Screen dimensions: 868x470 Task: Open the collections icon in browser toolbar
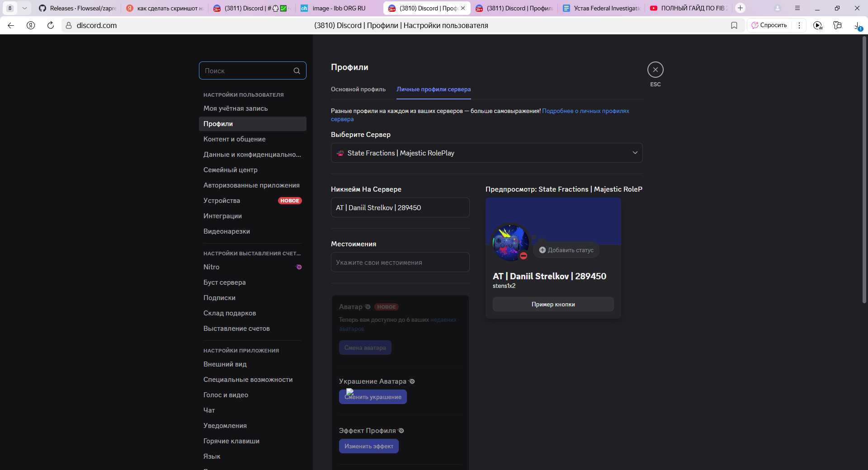pos(837,25)
